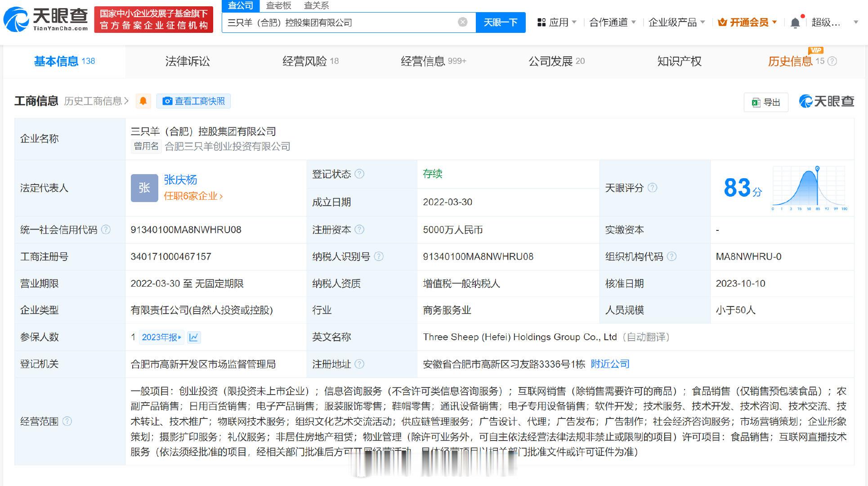Expand 历史工商信息 section
This screenshot has height=486, width=868.
pos(96,101)
